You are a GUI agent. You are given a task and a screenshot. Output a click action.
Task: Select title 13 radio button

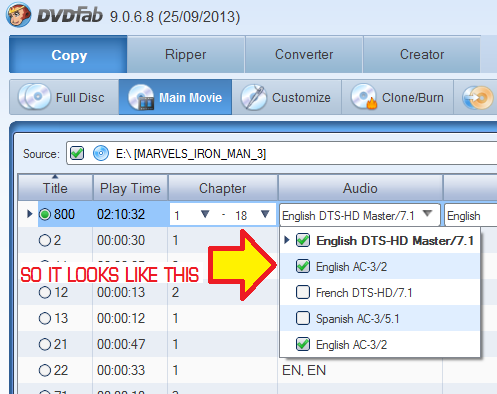coord(45,318)
